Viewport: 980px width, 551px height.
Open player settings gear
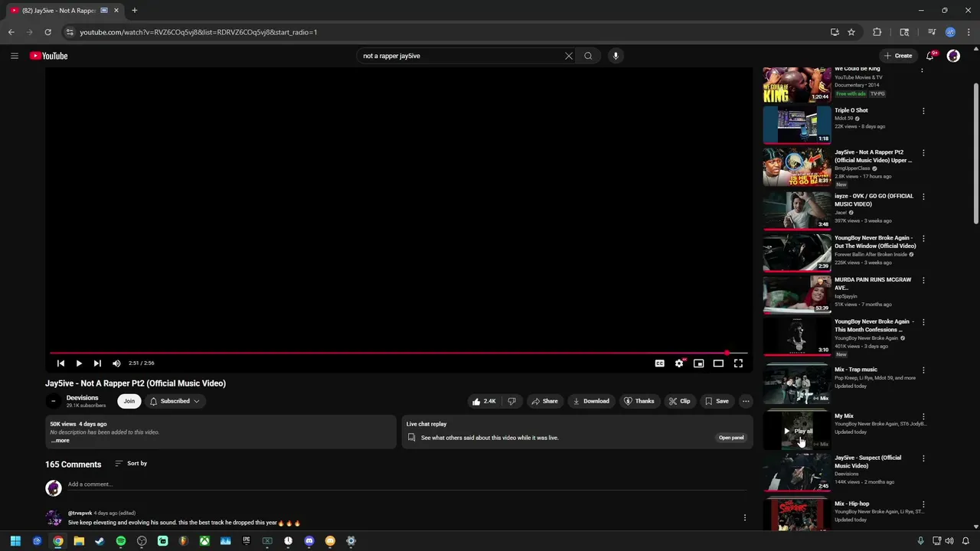679,364
